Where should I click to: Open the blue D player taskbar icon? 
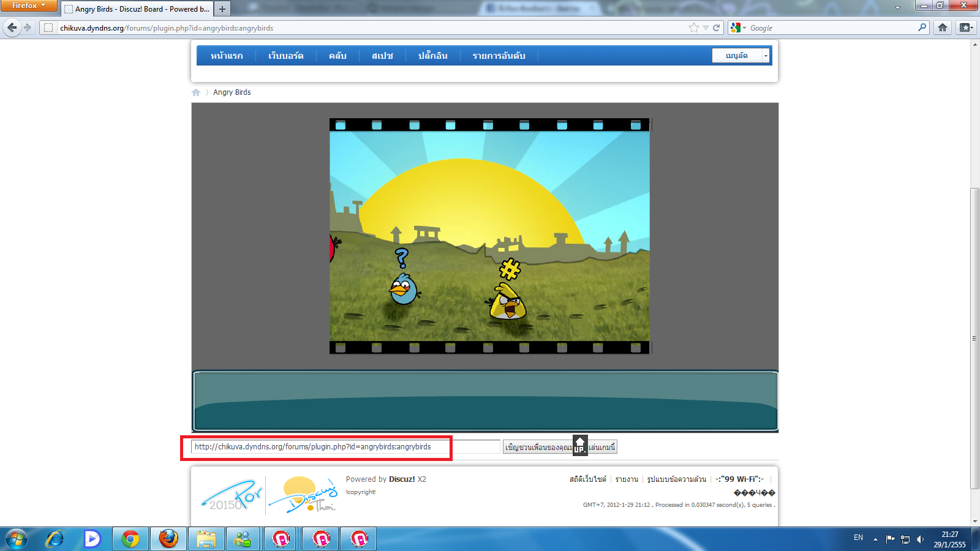(92, 539)
